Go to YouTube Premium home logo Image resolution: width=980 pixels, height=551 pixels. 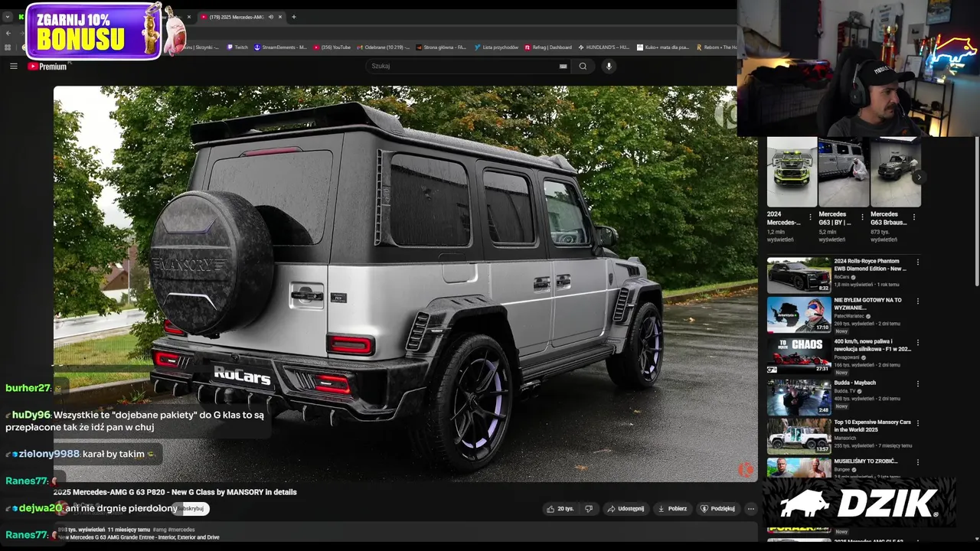point(47,67)
